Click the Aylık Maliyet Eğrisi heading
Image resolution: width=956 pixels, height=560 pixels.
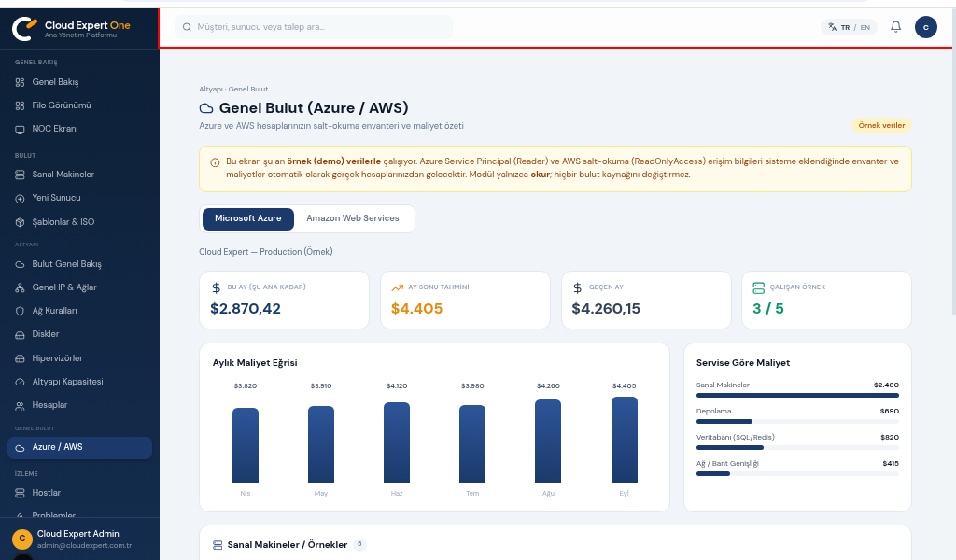255,362
